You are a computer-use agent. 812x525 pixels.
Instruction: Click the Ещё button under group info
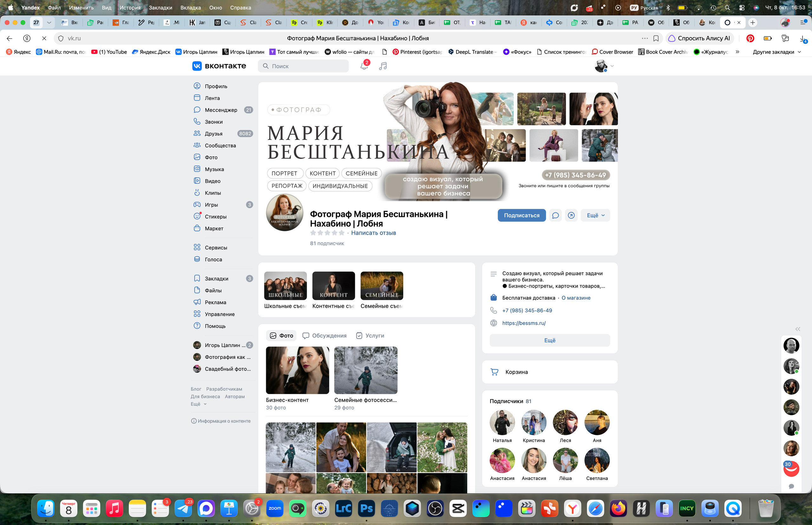click(x=549, y=341)
